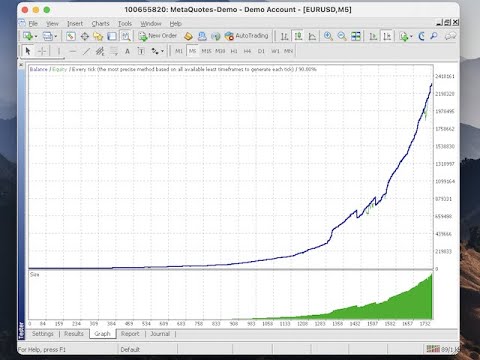
Task: Click the blue user-account toolbar icon
Action: click(x=202, y=36)
